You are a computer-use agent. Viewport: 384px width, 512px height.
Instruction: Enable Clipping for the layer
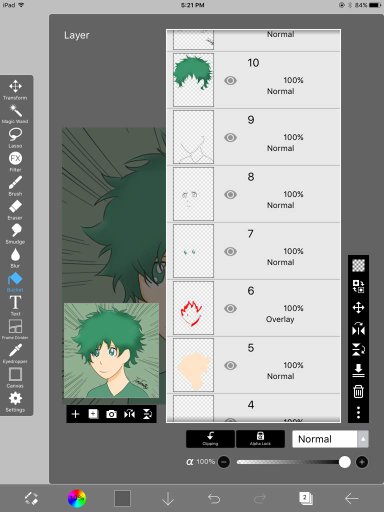tap(210, 439)
